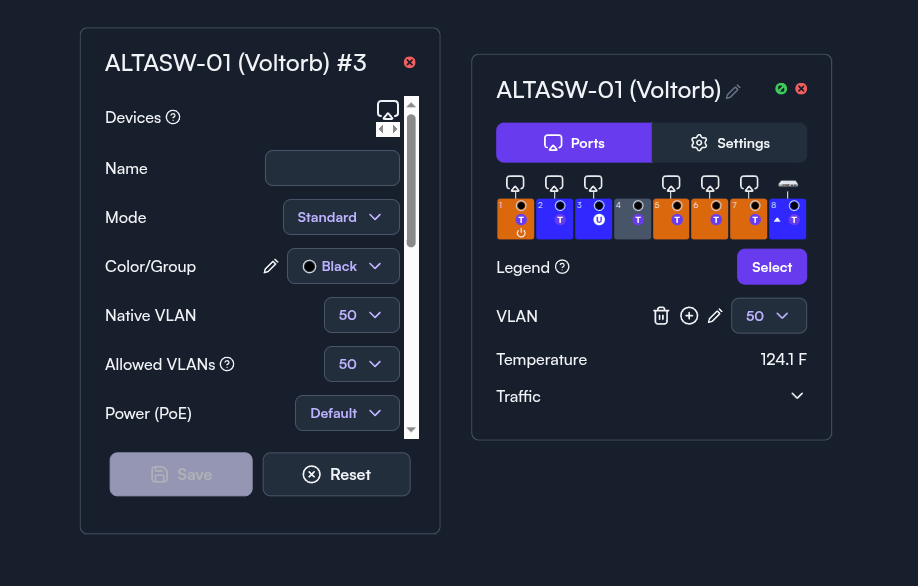Click the purple Select button
Image resolution: width=918 pixels, height=586 pixels.
tap(771, 267)
